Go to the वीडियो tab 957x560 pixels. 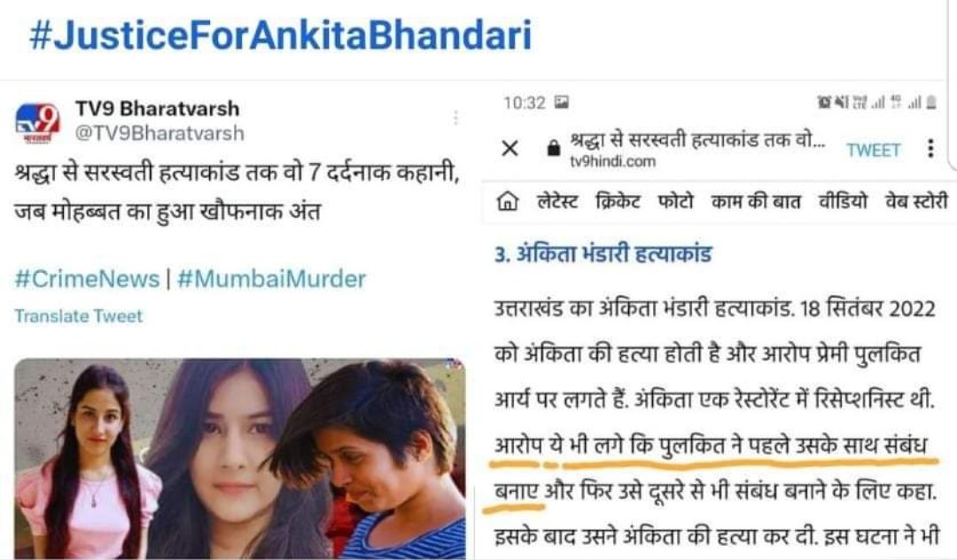click(843, 201)
